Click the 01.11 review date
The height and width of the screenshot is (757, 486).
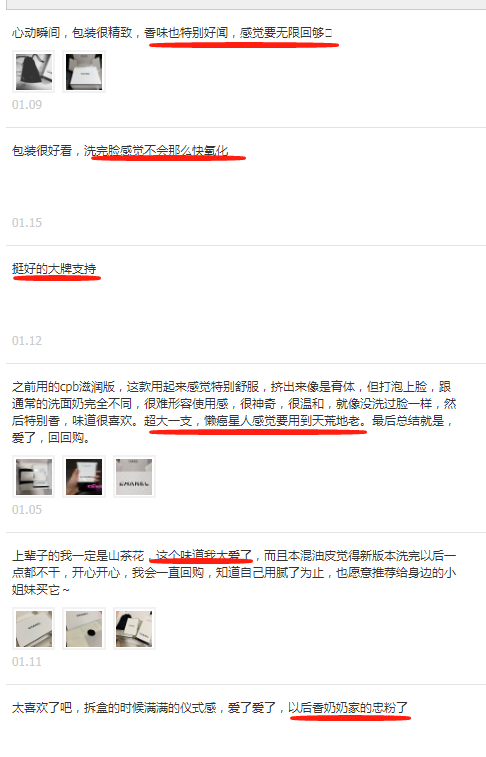point(27,661)
